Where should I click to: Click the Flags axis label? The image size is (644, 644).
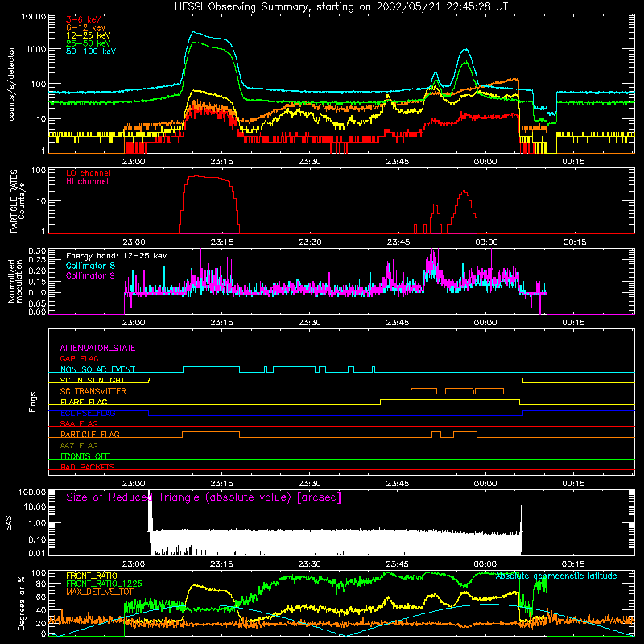32,402
